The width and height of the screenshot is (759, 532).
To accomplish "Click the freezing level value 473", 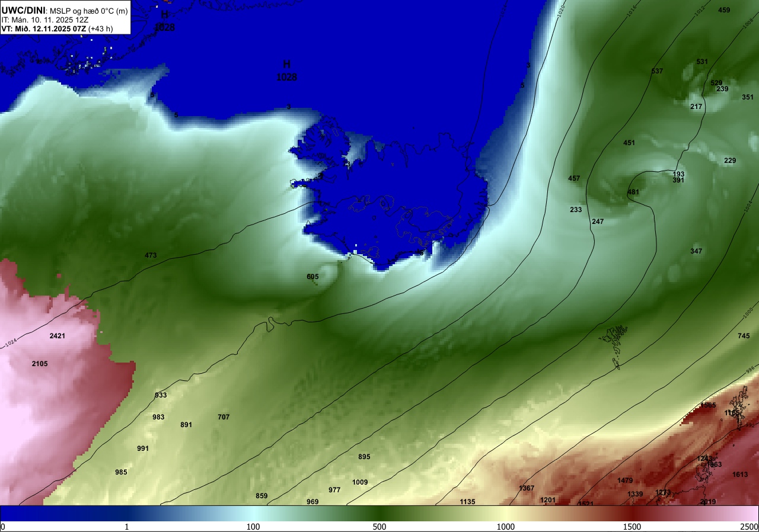I will pyautogui.click(x=151, y=255).
